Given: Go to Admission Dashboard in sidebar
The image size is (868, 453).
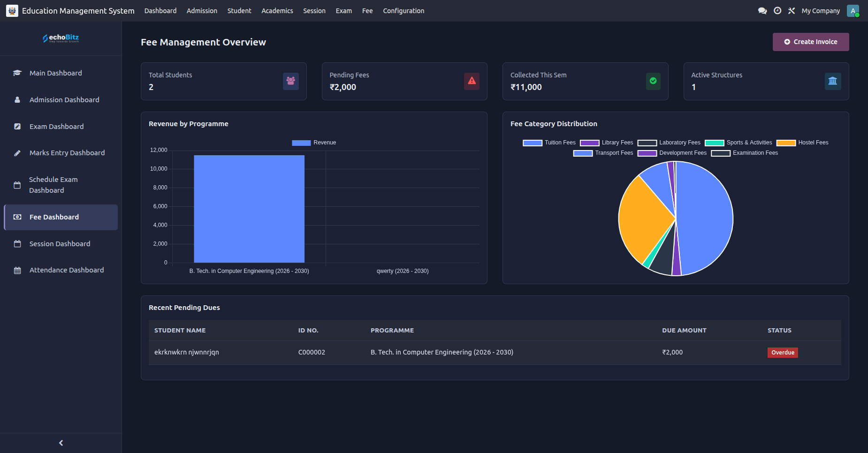Looking at the screenshot, I should click(61, 100).
